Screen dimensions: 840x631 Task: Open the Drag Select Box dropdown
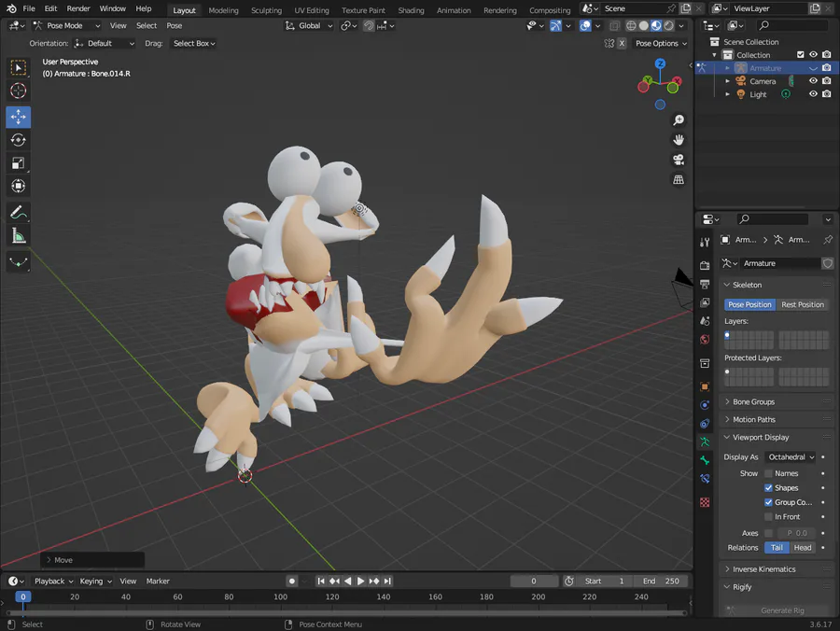coord(194,43)
